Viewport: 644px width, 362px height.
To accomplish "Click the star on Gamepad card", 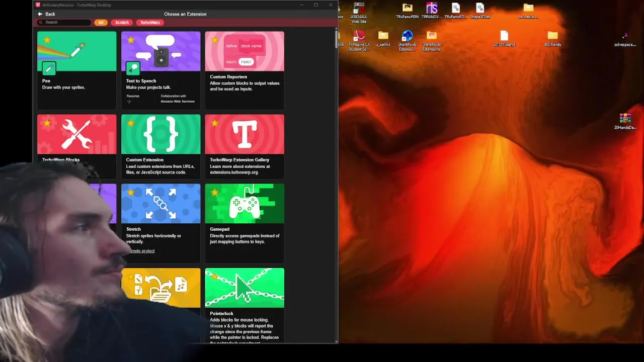I will (215, 192).
